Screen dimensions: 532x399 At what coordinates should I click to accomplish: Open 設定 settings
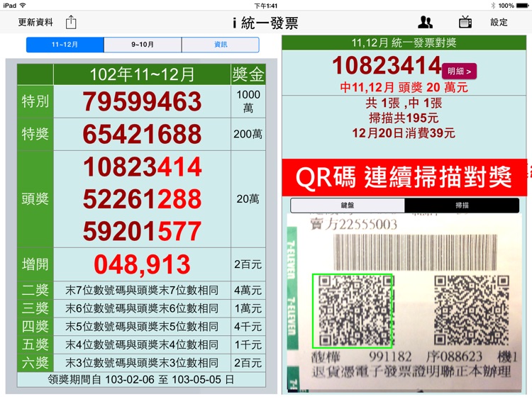click(x=499, y=23)
